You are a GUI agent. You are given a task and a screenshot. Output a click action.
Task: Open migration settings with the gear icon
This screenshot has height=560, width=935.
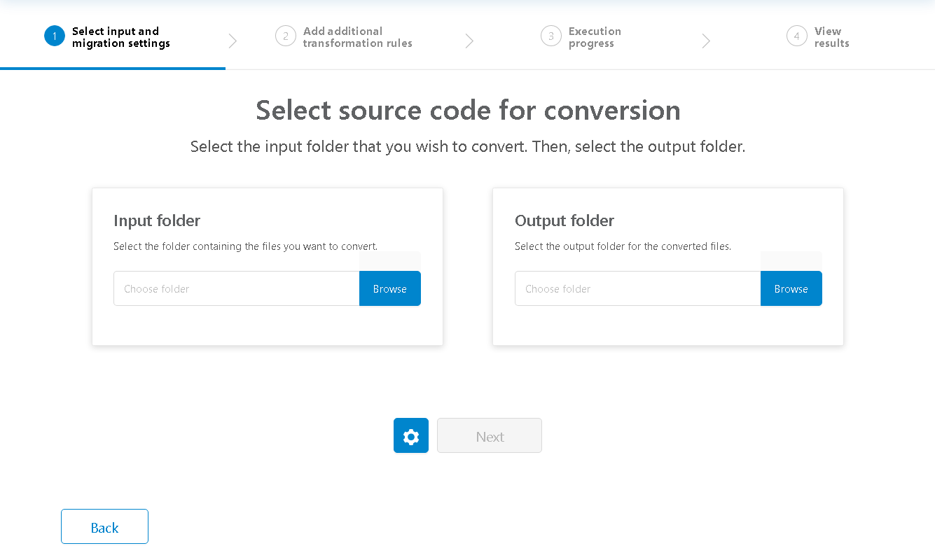411,436
